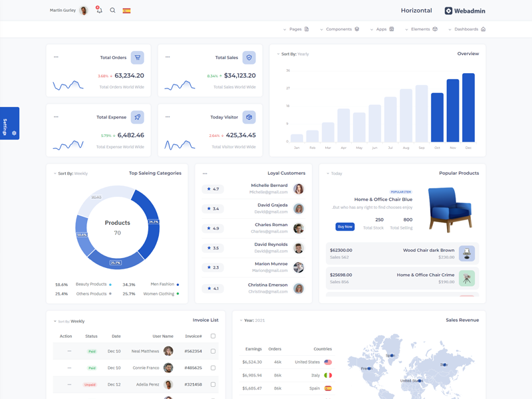Open the Sort By Yearly dropdown
The width and height of the screenshot is (532, 399).
click(293, 54)
